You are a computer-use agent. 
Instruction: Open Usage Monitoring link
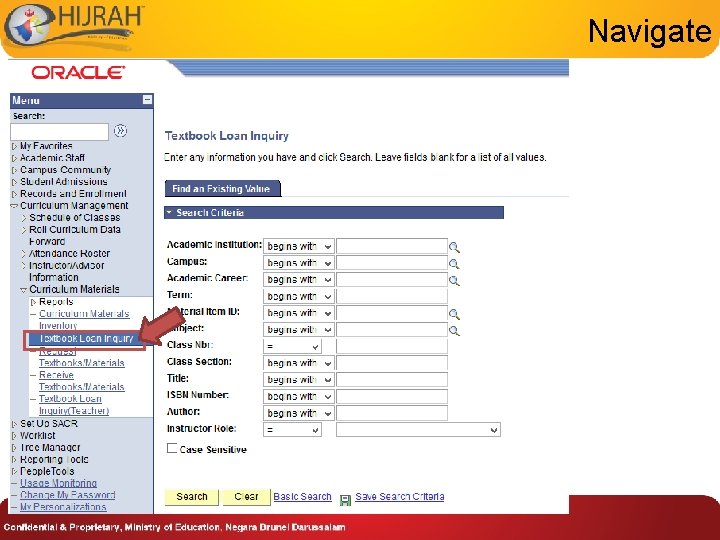coord(58,483)
